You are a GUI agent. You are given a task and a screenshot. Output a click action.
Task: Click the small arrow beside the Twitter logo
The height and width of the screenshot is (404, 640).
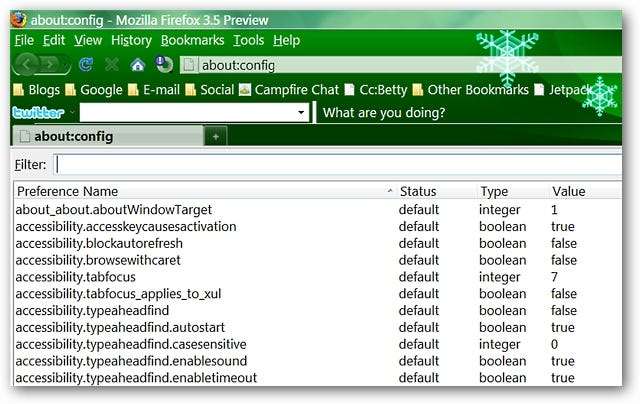72,111
